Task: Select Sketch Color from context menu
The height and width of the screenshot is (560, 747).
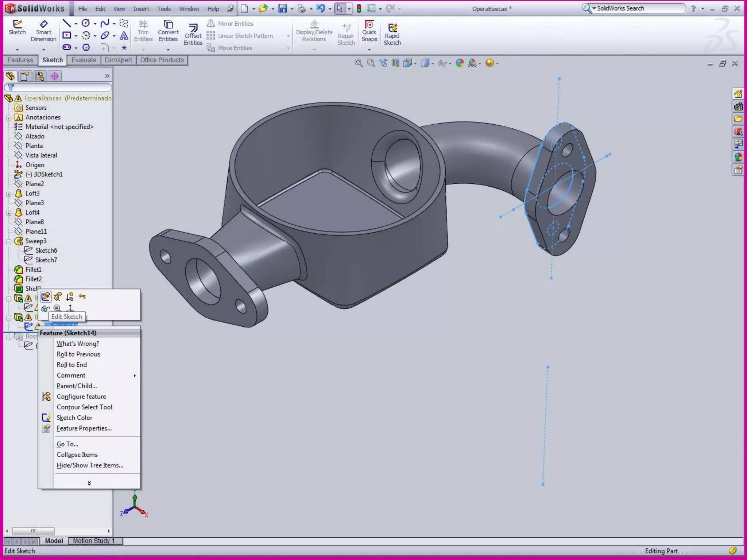Action: tap(74, 418)
